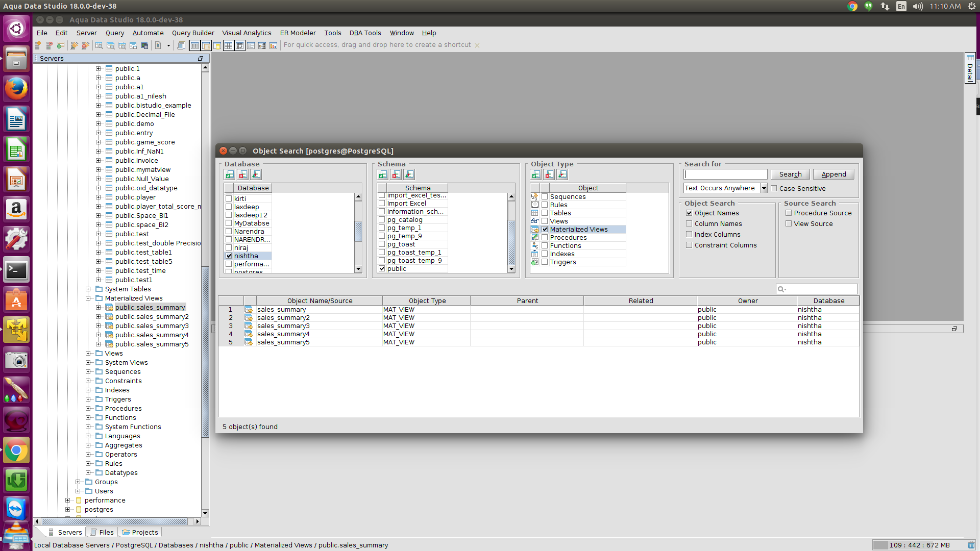
Task: Deselect all object types icon
Action: tap(549, 174)
